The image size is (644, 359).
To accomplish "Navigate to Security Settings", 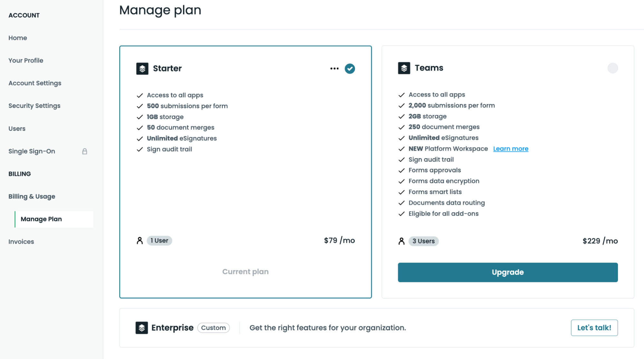I will point(34,106).
